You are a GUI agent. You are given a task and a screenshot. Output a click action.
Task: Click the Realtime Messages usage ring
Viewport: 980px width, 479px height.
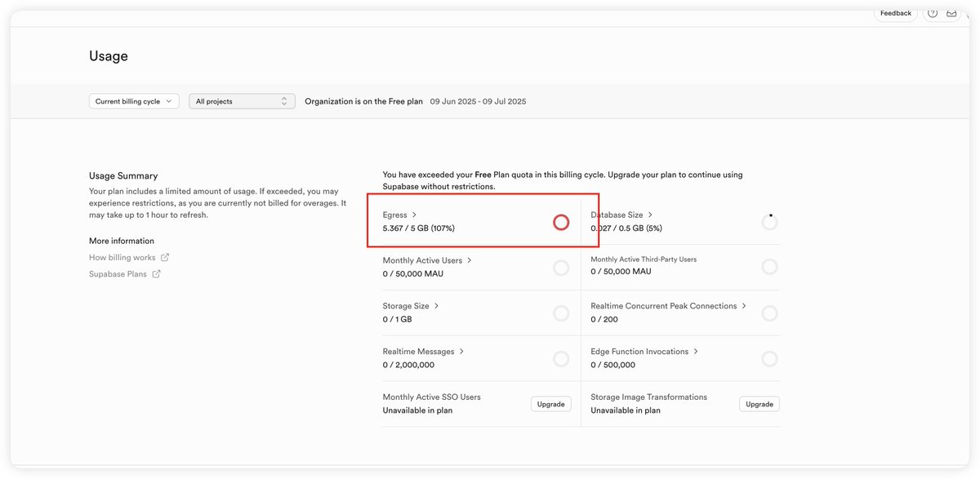pyautogui.click(x=561, y=359)
